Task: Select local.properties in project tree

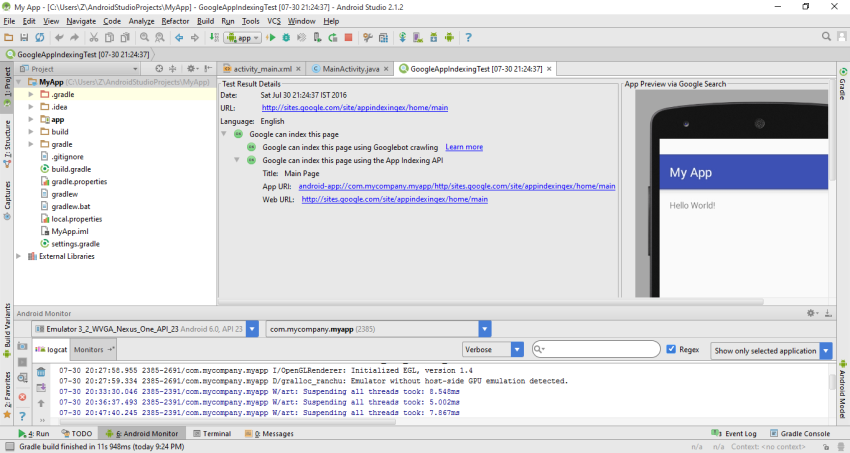Action: click(x=76, y=219)
